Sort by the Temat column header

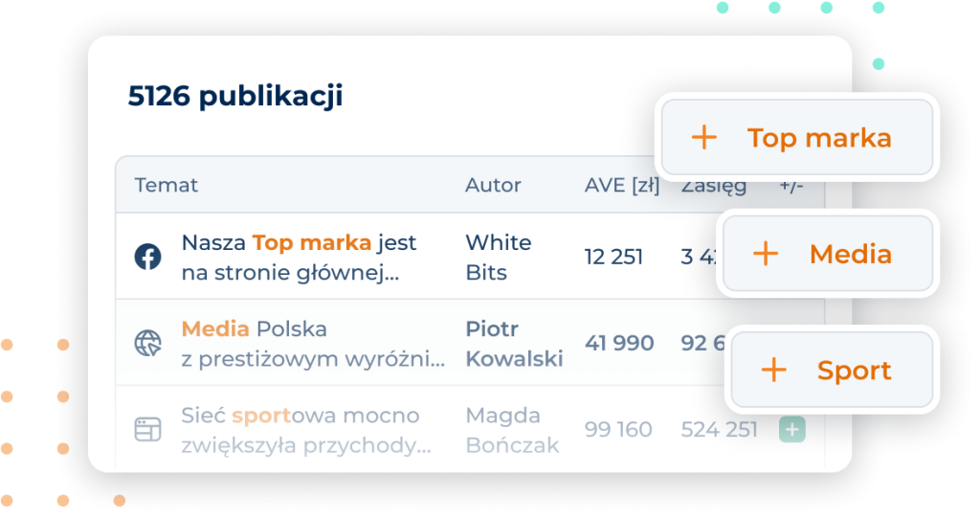pyautogui.click(x=167, y=185)
